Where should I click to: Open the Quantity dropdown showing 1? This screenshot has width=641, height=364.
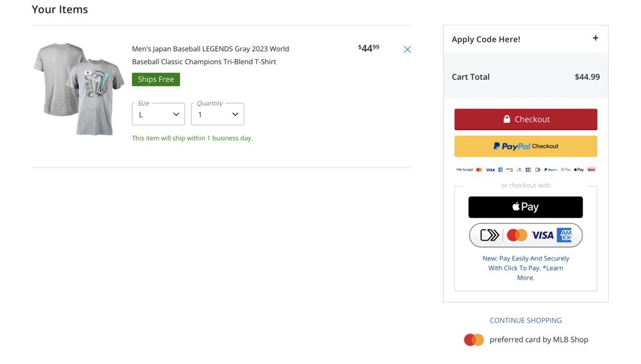(x=217, y=114)
